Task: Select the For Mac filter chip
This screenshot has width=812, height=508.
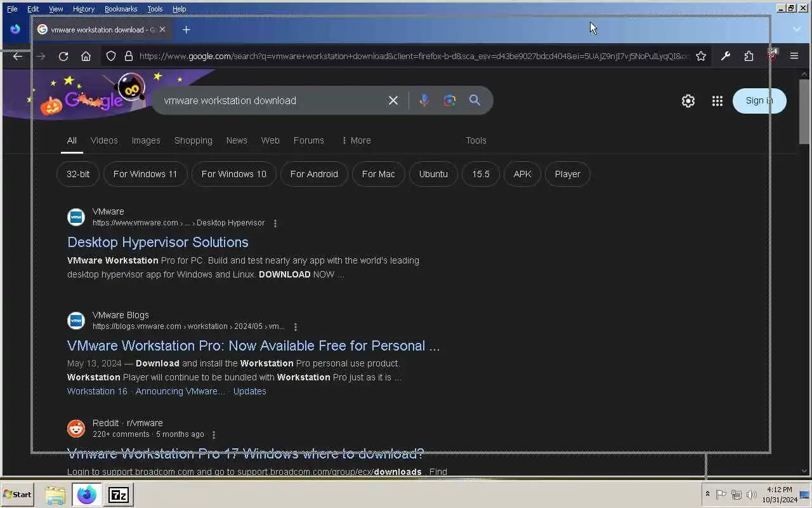Action: 379,174
